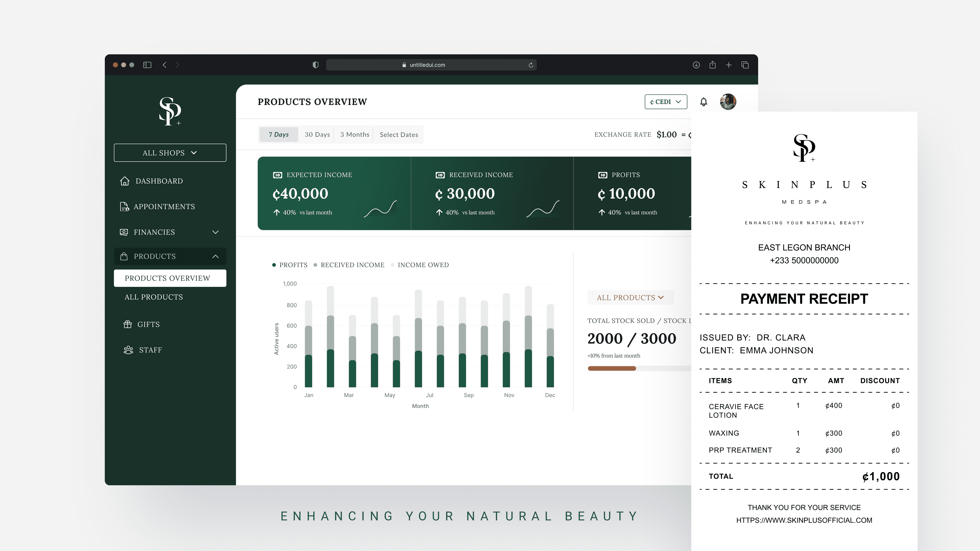Expand the FINANCIES sidebar section

[x=170, y=232]
